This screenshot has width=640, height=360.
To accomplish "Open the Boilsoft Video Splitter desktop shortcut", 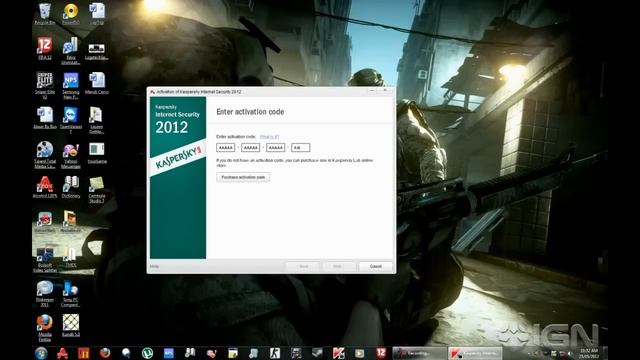I will pyautogui.click(x=45, y=259).
